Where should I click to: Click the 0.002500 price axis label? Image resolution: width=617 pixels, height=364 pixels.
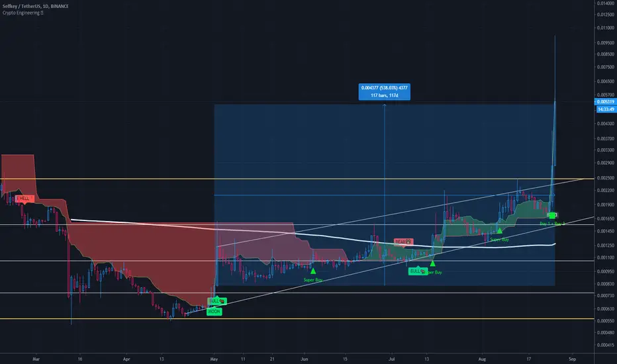point(606,178)
